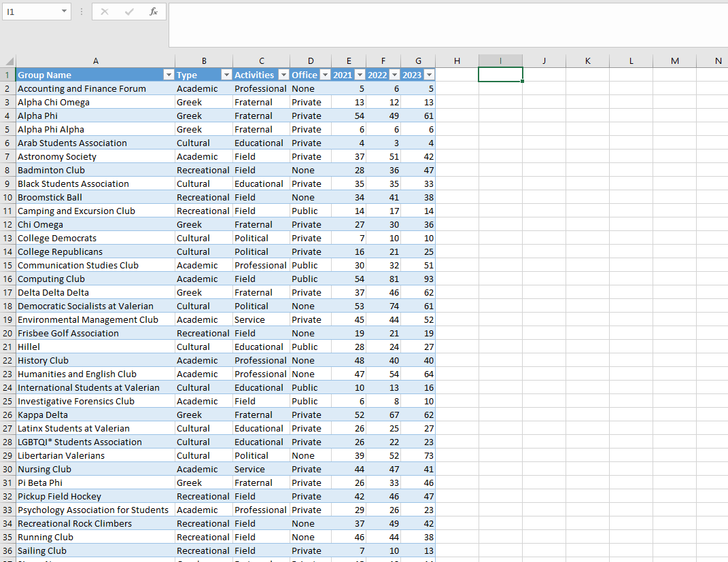This screenshot has height=562, width=728.
Task: Open the 2023 filter dropdown
Action: pyautogui.click(x=429, y=75)
